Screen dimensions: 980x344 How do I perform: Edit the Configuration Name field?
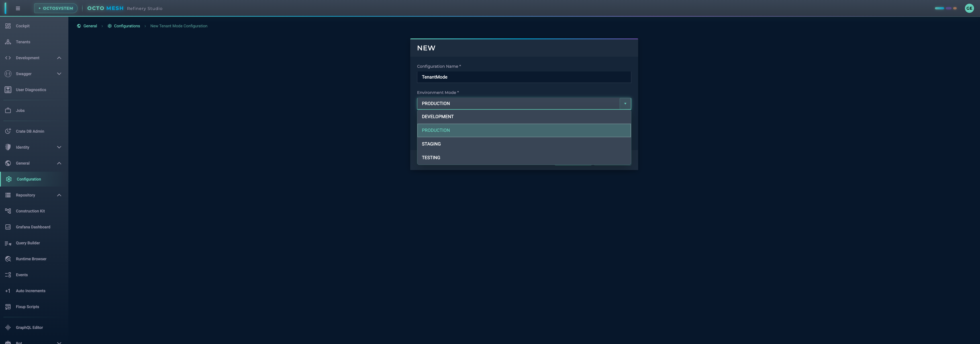tap(524, 77)
